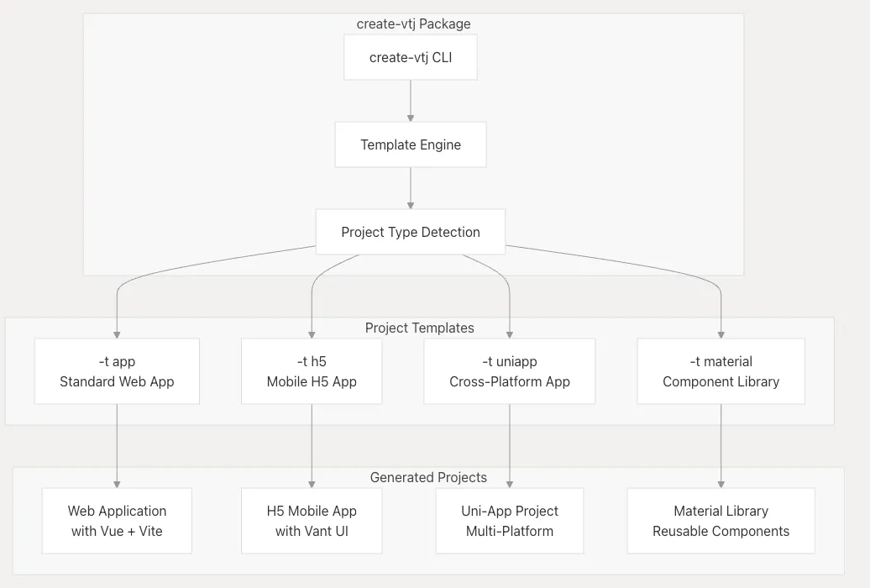Click the Project Templates group label
The height and width of the screenshot is (588, 870).
click(419, 328)
